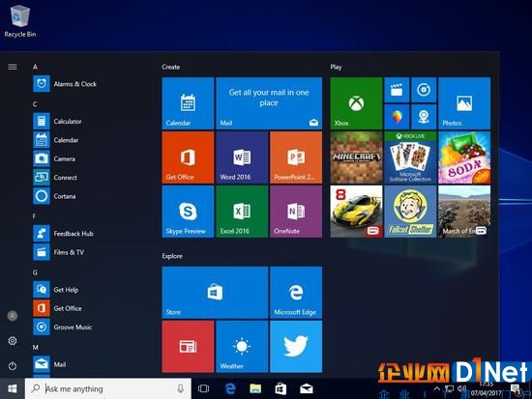Open the Twitter tile
Screen dimensions: 532x399
296,347
